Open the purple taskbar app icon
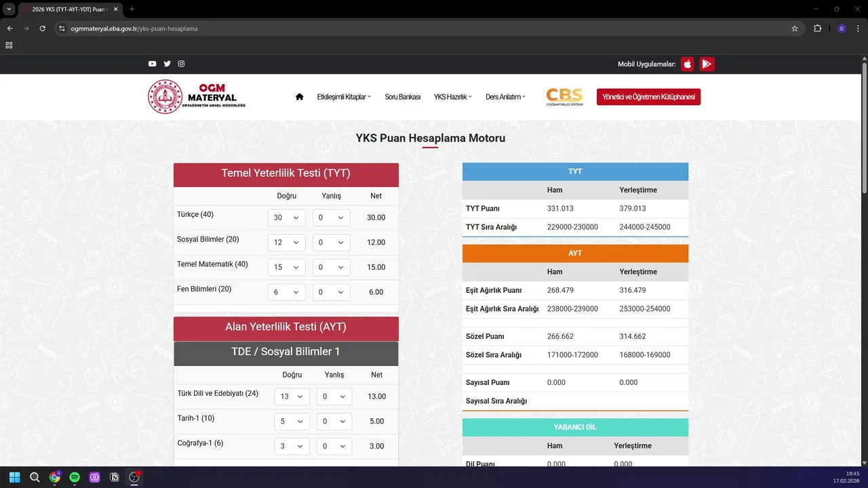Image resolution: width=868 pixels, height=488 pixels. point(94,477)
